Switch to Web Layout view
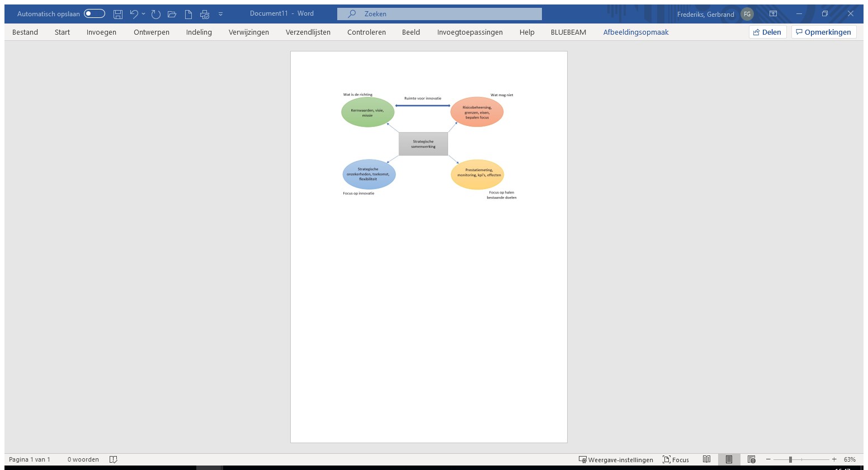The image size is (868, 470). coord(751,459)
